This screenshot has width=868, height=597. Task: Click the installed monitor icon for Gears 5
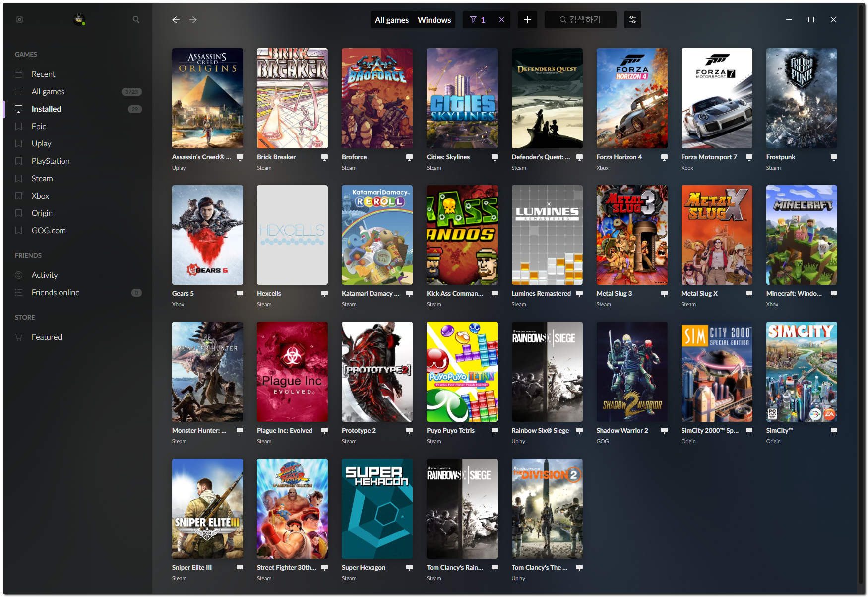pyautogui.click(x=240, y=294)
